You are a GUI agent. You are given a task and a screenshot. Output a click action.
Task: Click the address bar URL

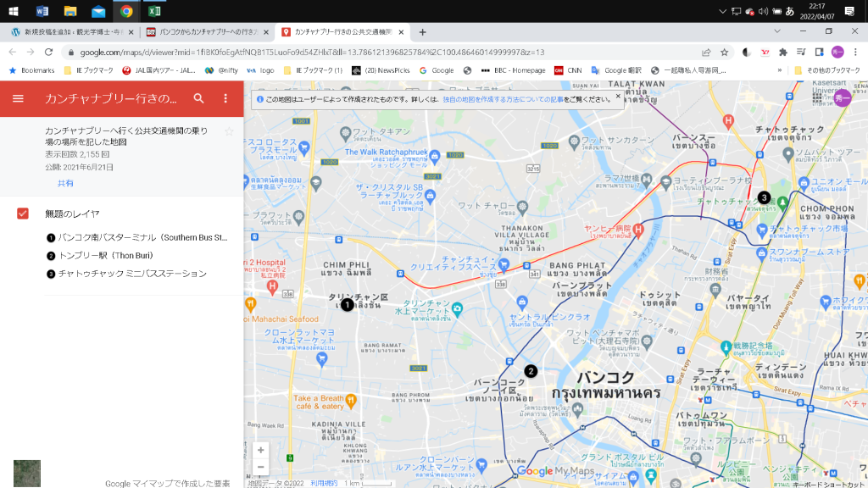pos(312,52)
